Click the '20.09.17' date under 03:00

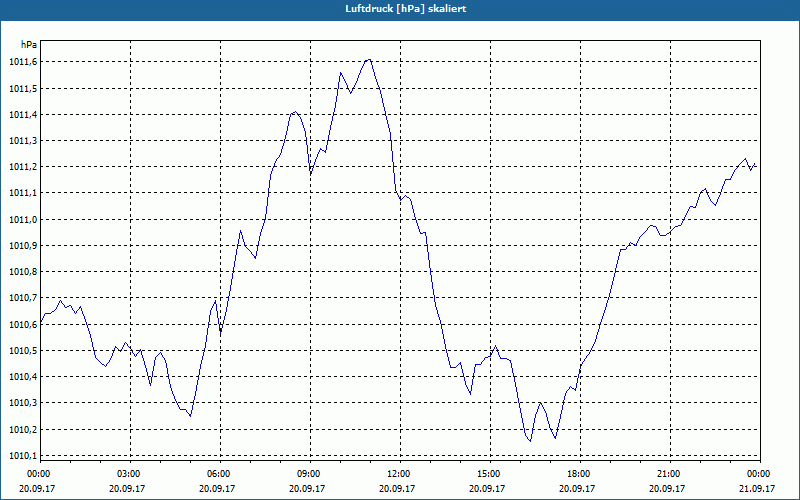click(128, 488)
